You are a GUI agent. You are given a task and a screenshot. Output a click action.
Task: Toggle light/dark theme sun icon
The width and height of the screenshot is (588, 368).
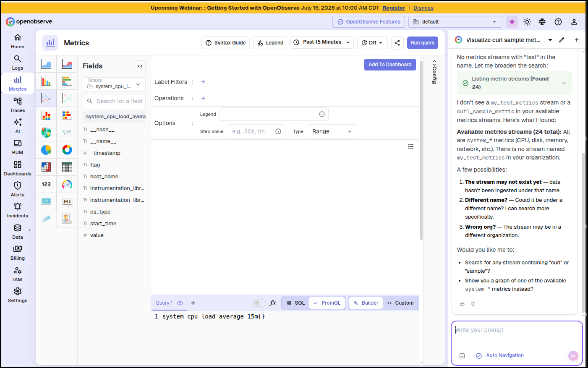[x=527, y=22]
